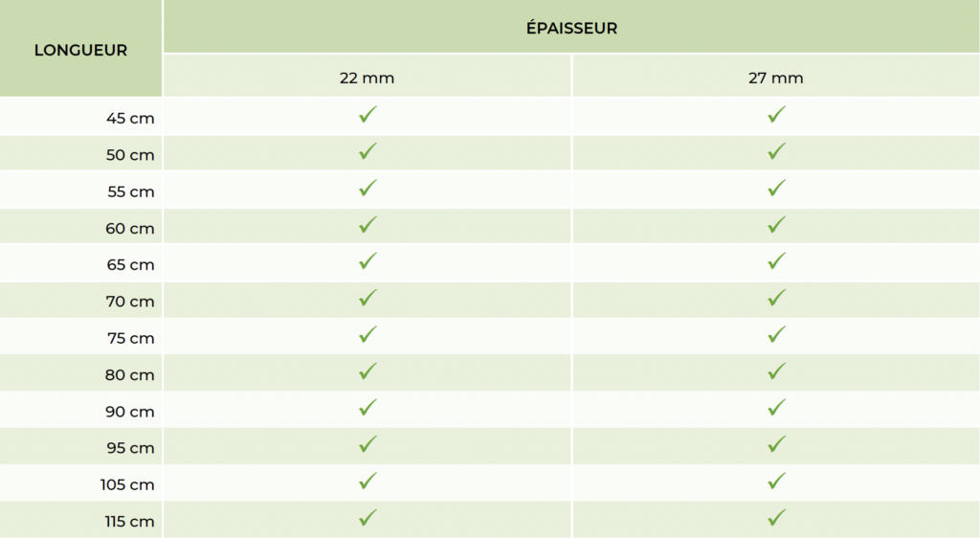
Task: Select the 22 mm checkmark for 95 cm
Action: pos(367,444)
